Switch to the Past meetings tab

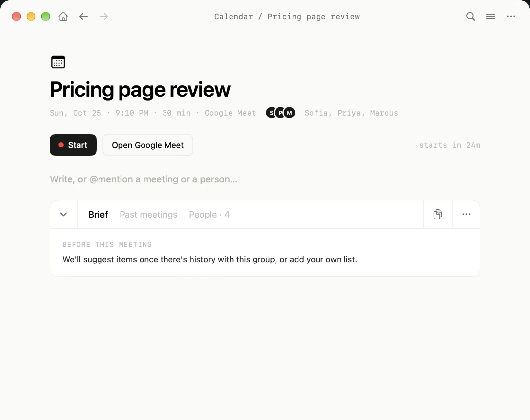pyautogui.click(x=148, y=214)
